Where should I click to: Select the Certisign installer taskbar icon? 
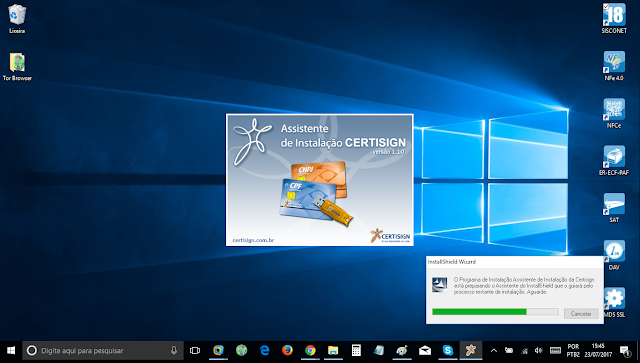tap(471, 351)
